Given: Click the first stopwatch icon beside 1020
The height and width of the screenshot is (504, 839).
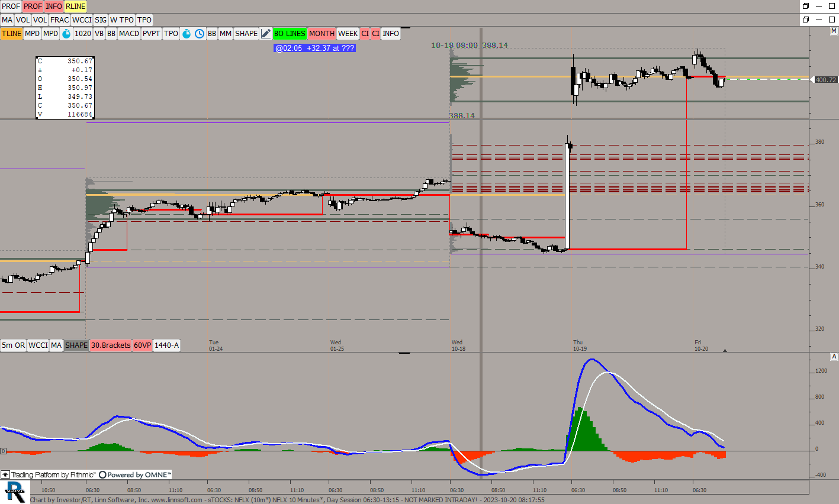Looking at the screenshot, I should click(x=66, y=34).
